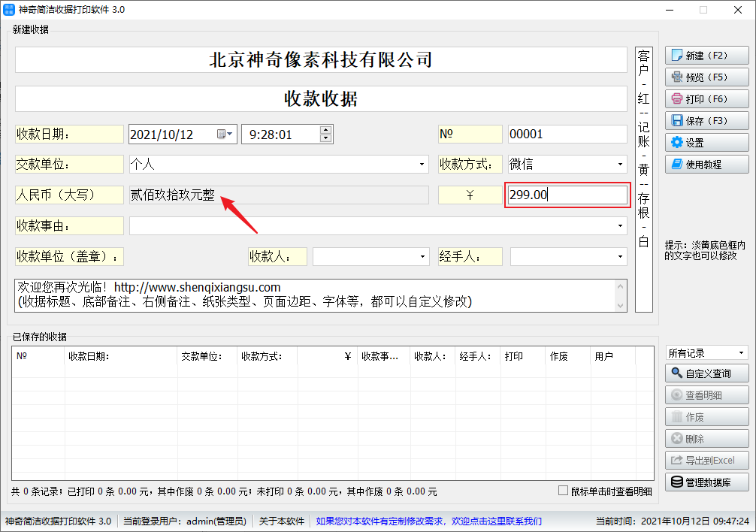Expand the 收款事由 dropdown

click(620, 225)
